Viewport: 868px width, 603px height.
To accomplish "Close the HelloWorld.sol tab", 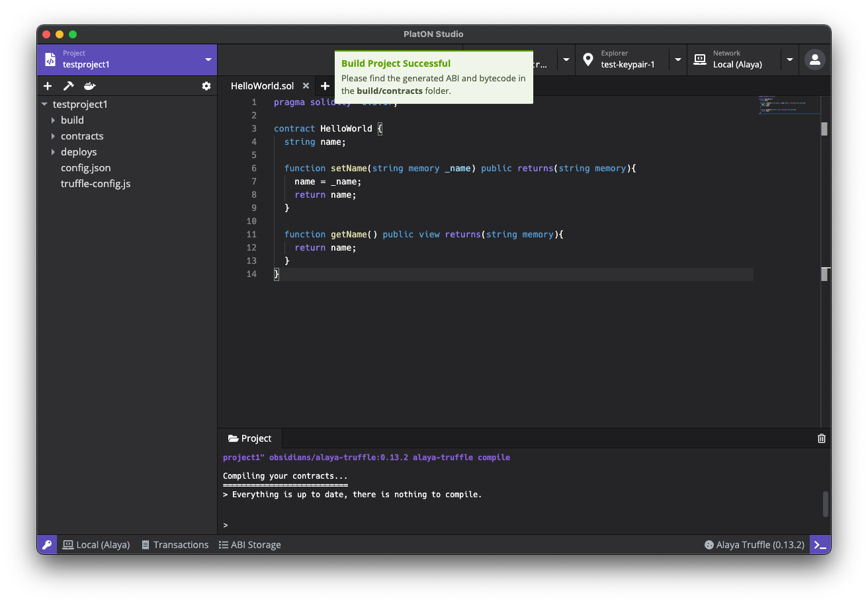I will pos(306,86).
